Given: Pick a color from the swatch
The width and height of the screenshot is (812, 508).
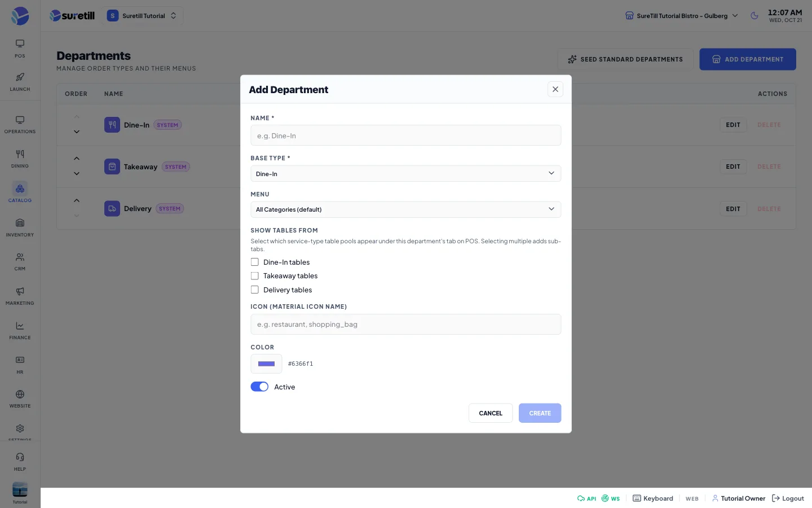Looking at the screenshot, I should (266, 364).
